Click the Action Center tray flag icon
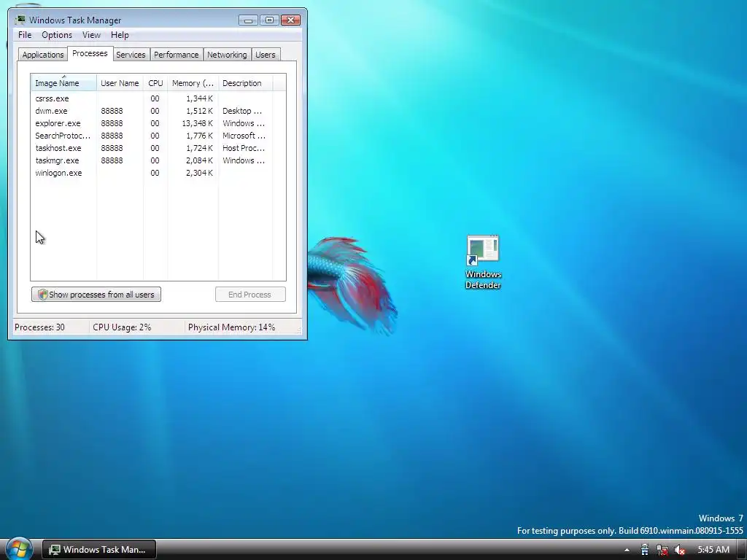Screen dimensions: 747x560 pyautogui.click(x=644, y=550)
